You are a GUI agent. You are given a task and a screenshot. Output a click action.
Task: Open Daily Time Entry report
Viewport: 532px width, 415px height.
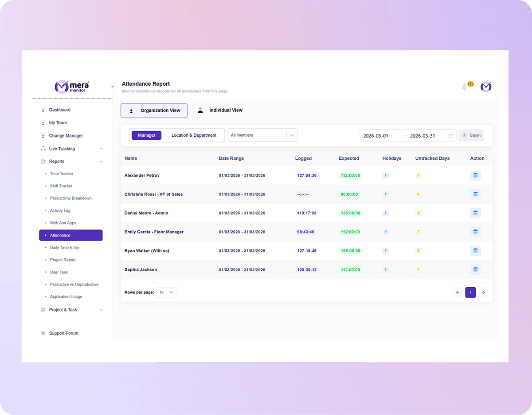tap(65, 248)
